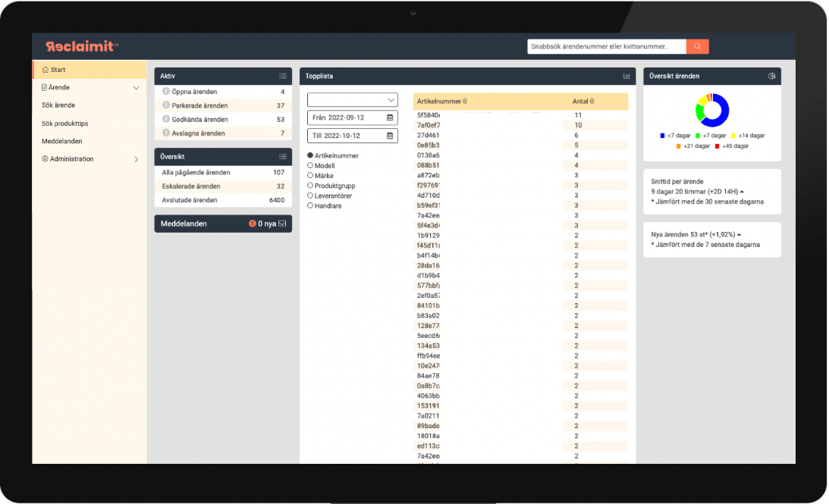
Task: Click the Topplista bar chart icon
Action: click(626, 76)
